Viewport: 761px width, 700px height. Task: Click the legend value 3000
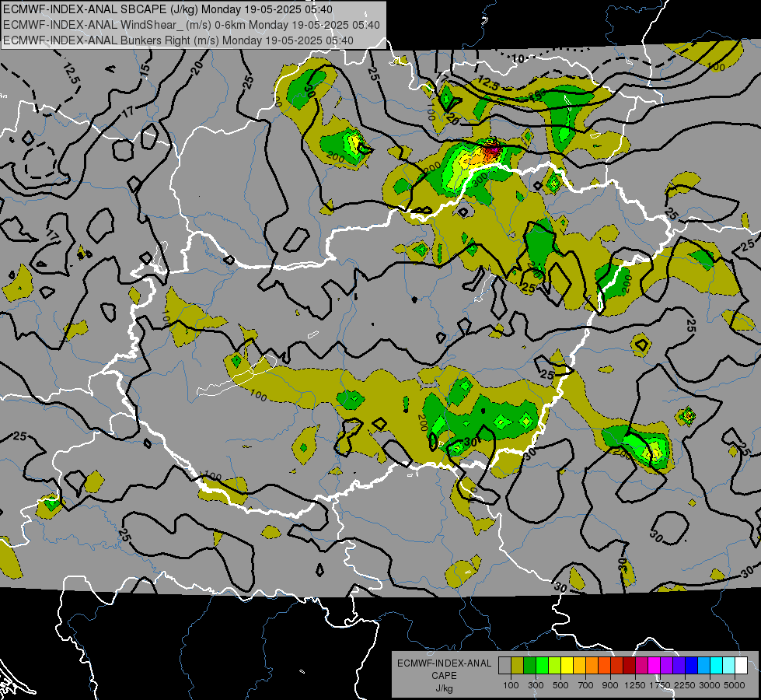point(710,685)
